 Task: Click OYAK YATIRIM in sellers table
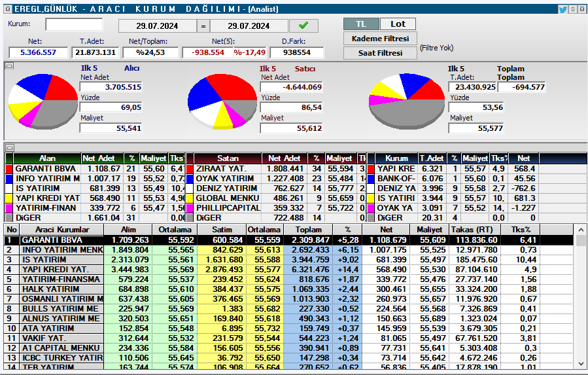224,179
